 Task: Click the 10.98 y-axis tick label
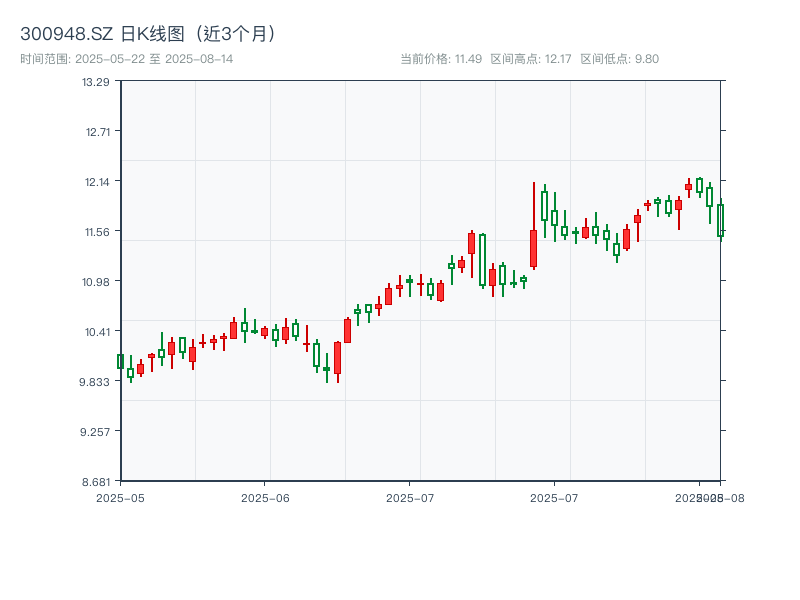click(95, 281)
